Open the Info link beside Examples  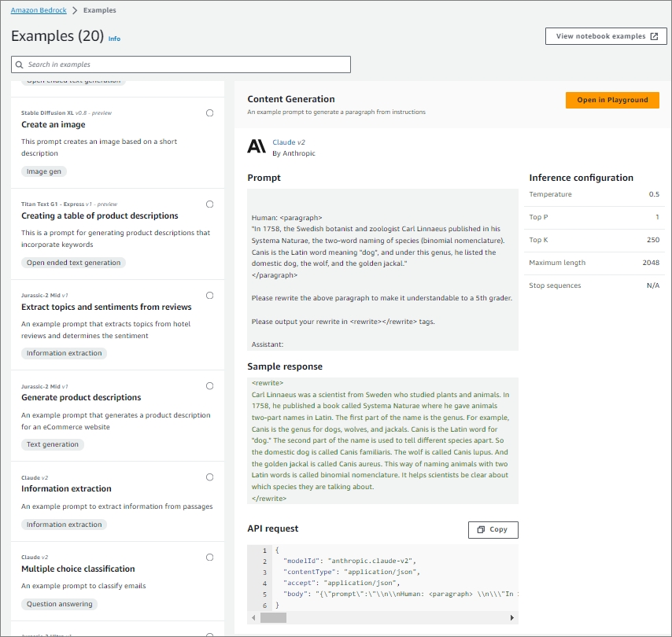click(x=114, y=39)
